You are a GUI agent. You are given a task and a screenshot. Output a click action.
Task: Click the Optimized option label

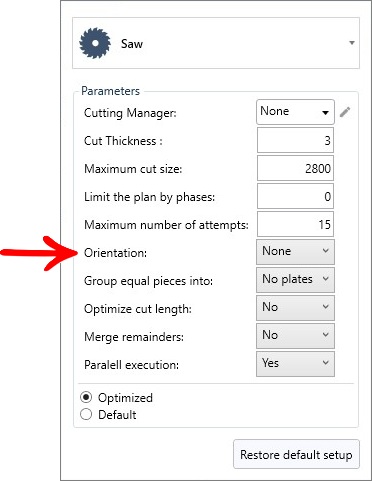125,398
